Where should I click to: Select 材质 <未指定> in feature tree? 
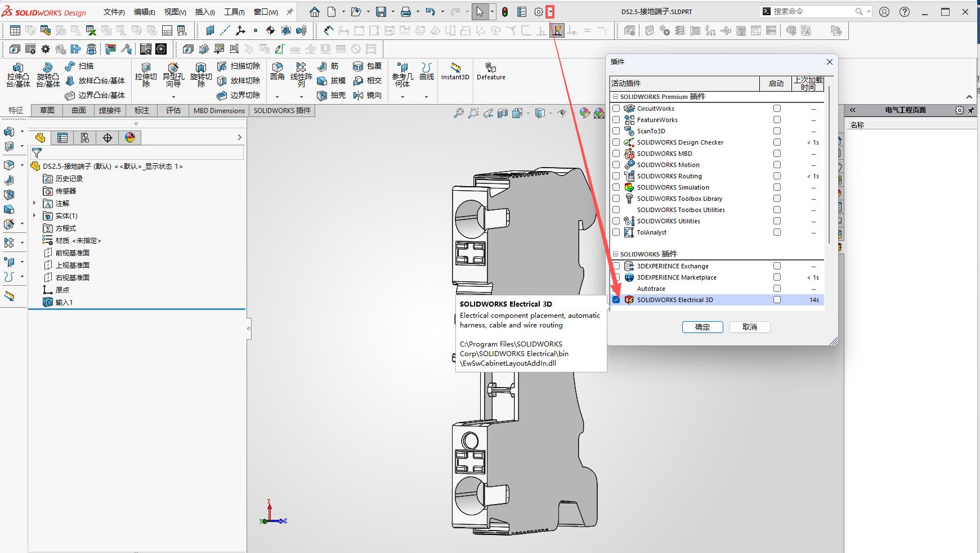click(x=78, y=241)
